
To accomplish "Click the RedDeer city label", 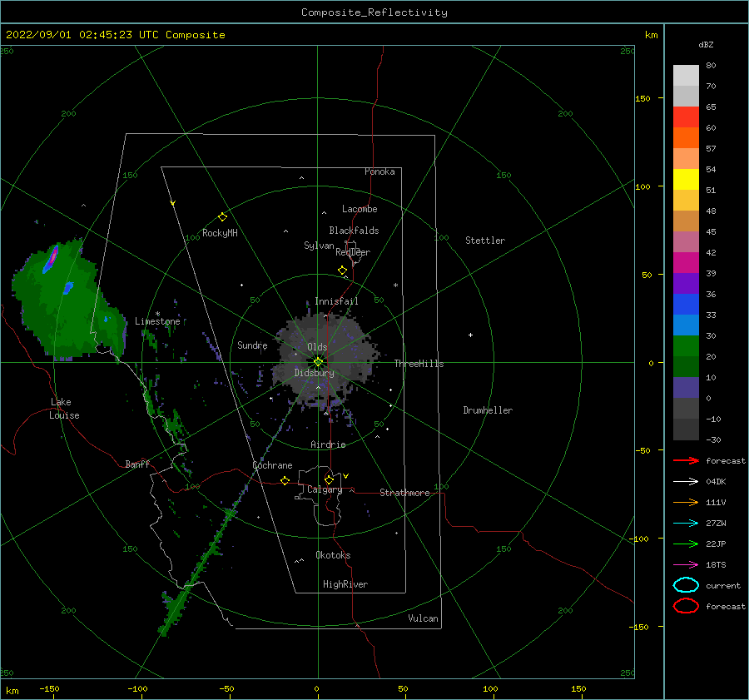I will [x=353, y=252].
